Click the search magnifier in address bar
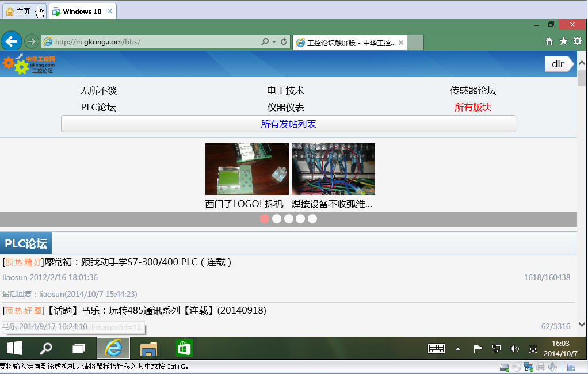Viewport: 588px width, 374px height. [x=265, y=41]
